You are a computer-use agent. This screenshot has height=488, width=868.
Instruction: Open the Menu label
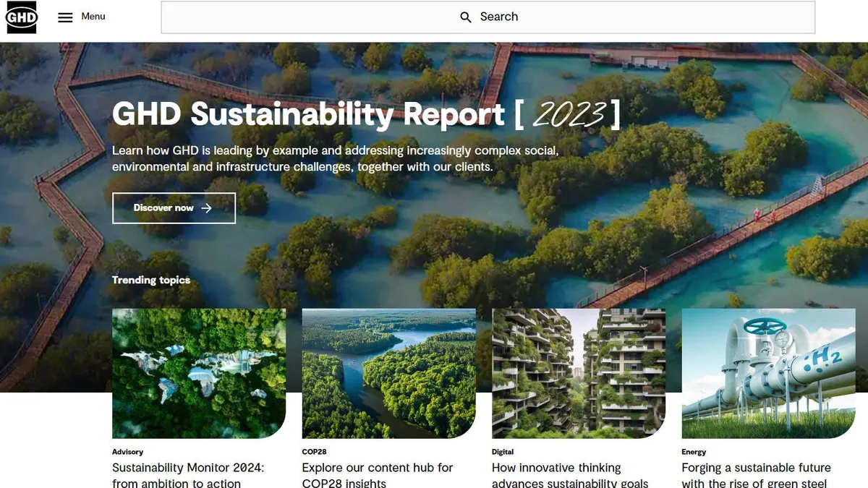[x=93, y=17]
